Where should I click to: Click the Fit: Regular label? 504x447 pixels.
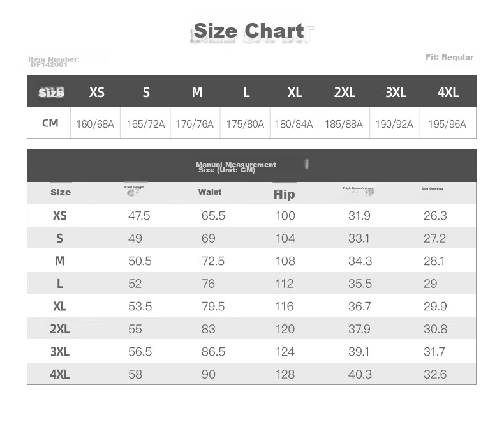449,57
